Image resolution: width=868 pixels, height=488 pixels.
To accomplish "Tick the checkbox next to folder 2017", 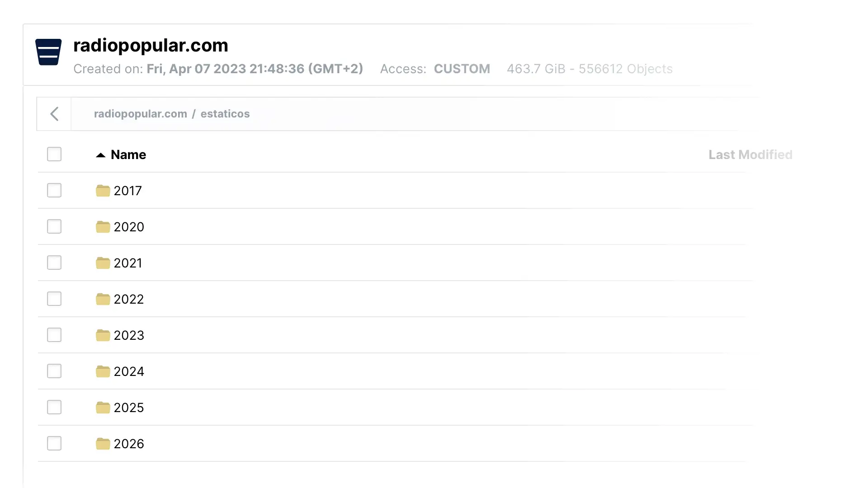I will click(x=54, y=190).
